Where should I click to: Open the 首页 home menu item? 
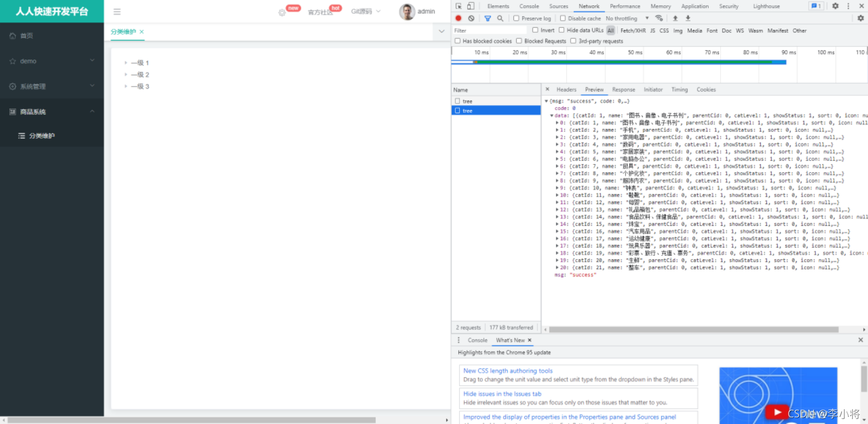(x=52, y=35)
